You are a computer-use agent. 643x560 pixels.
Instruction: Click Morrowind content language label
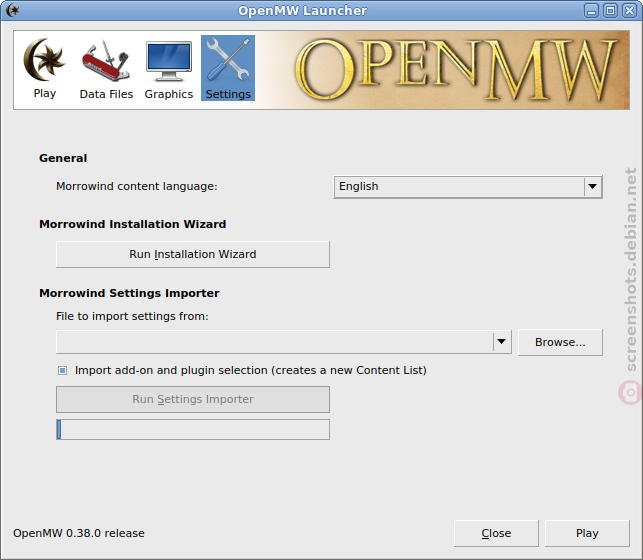tap(137, 187)
